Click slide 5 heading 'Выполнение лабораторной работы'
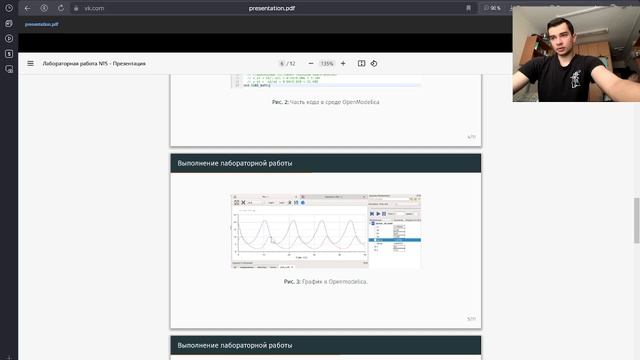Viewport: 640px width, 360px height. [x=235, y=163]
